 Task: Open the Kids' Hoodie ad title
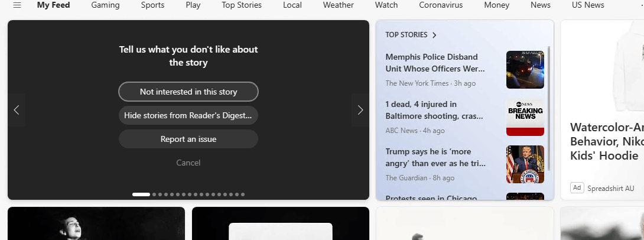pos(607,141)
